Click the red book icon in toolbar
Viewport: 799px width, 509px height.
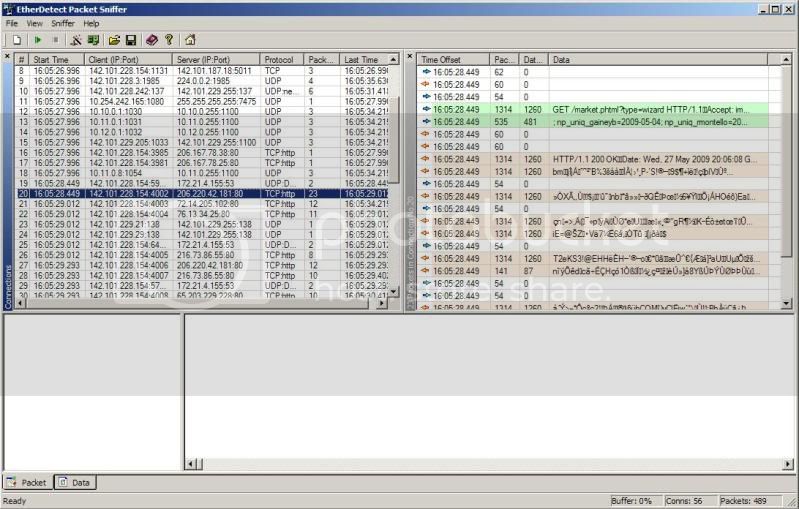pyautogui.click(x=151, y=40)
